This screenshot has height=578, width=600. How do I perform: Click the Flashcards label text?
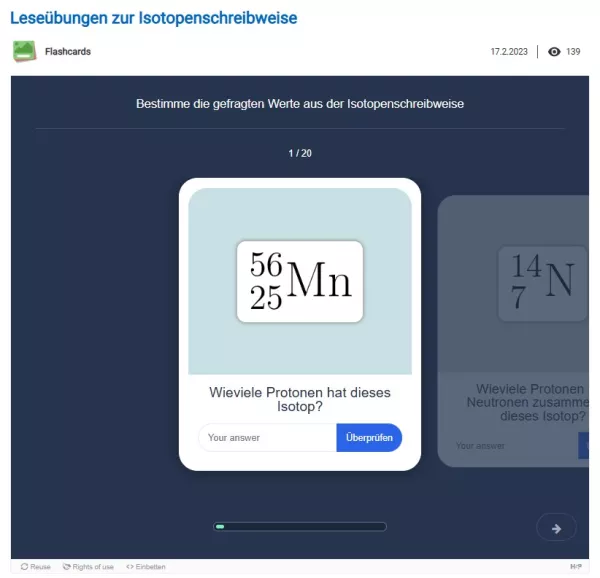pos(68,51)
